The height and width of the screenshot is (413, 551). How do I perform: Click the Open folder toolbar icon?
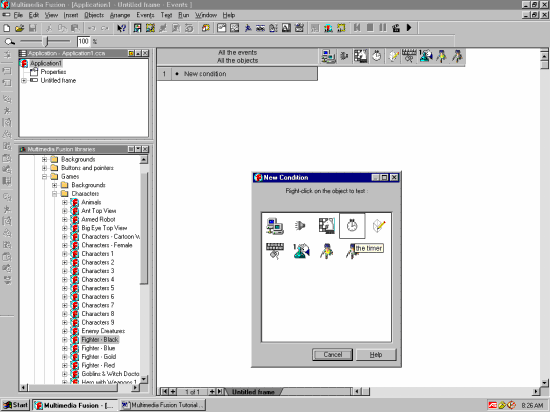pos(20,28)
